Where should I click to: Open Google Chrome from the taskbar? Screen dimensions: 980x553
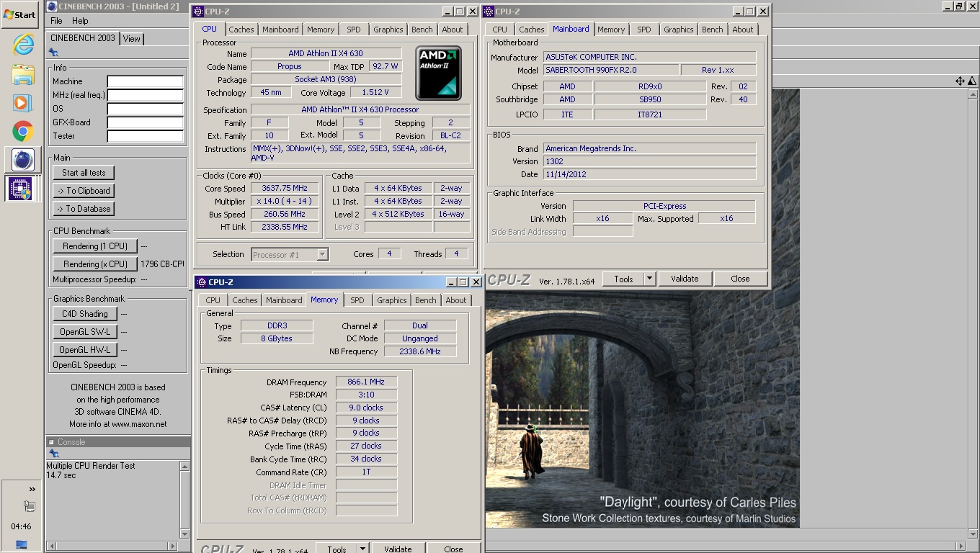tap(23, 132)
